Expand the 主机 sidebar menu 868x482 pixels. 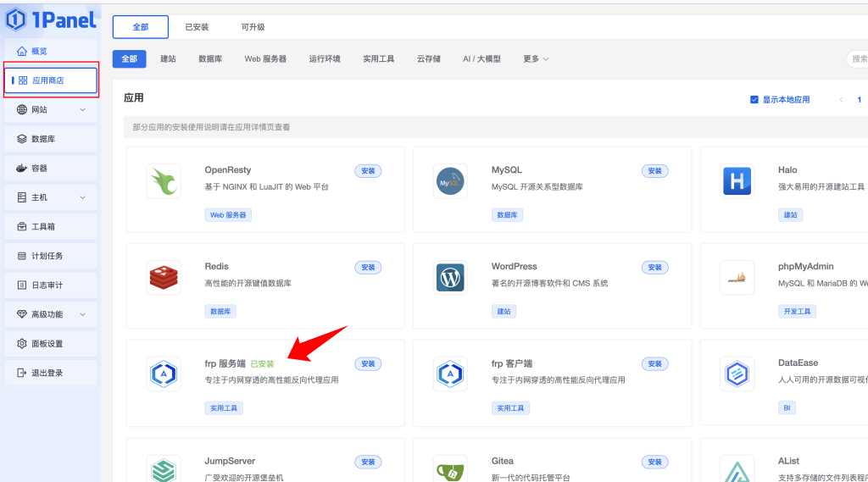point(51,197)
